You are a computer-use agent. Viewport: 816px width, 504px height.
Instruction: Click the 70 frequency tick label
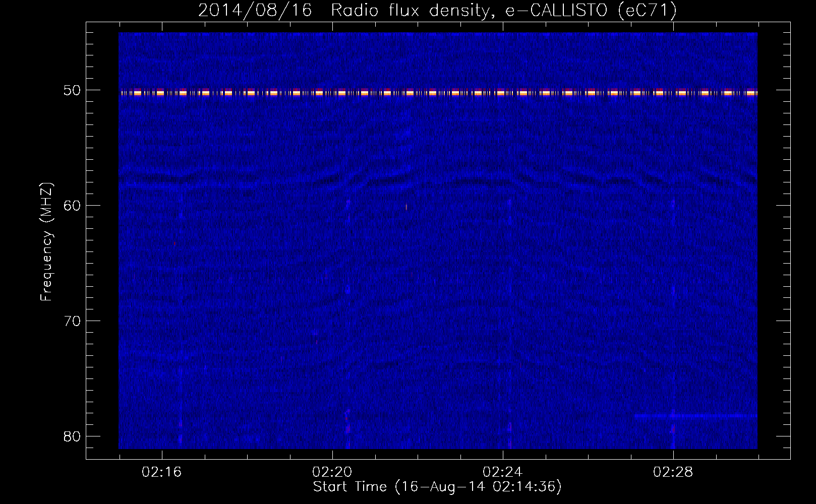click(x=72, y=321)
